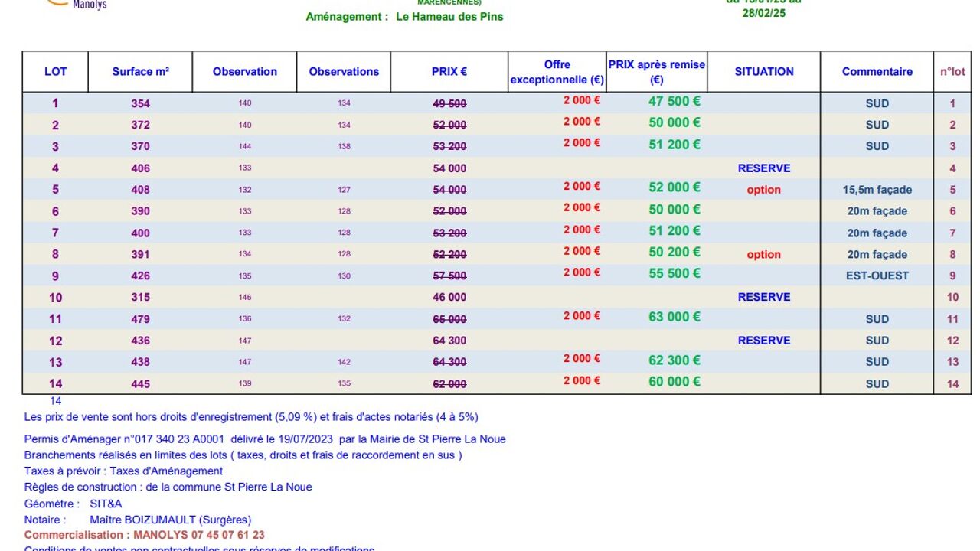Click surface 479 for lot 11

point(141,319)
